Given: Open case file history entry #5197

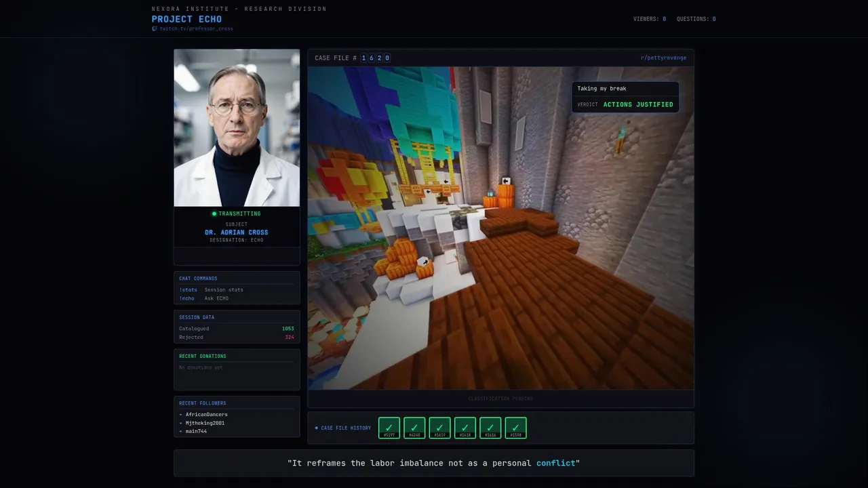Looking at the screenshot, I should [x=389, y=428].
